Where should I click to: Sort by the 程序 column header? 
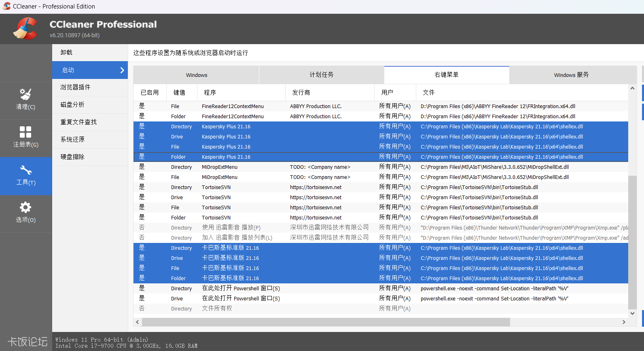(x=241, y=93)
